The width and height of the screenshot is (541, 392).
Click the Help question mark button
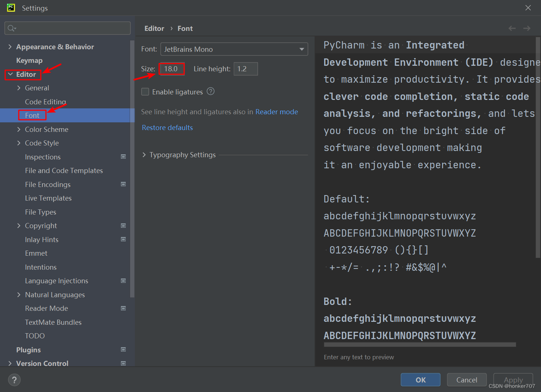[14, 380]
